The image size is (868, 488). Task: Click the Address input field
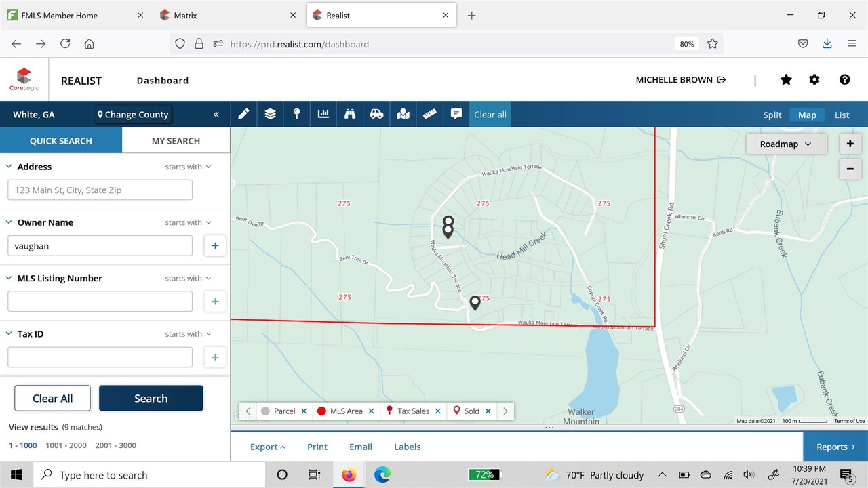pos(100,190)
